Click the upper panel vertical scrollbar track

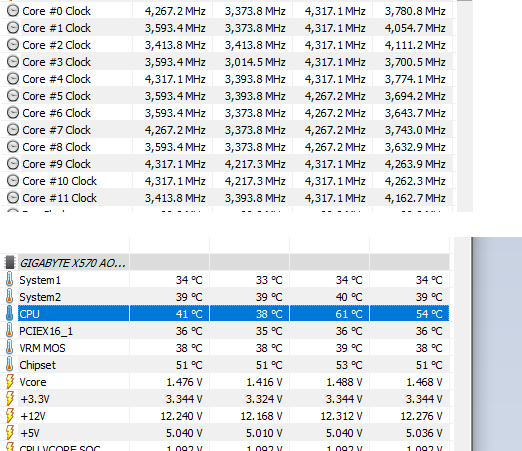pos(465,107)
